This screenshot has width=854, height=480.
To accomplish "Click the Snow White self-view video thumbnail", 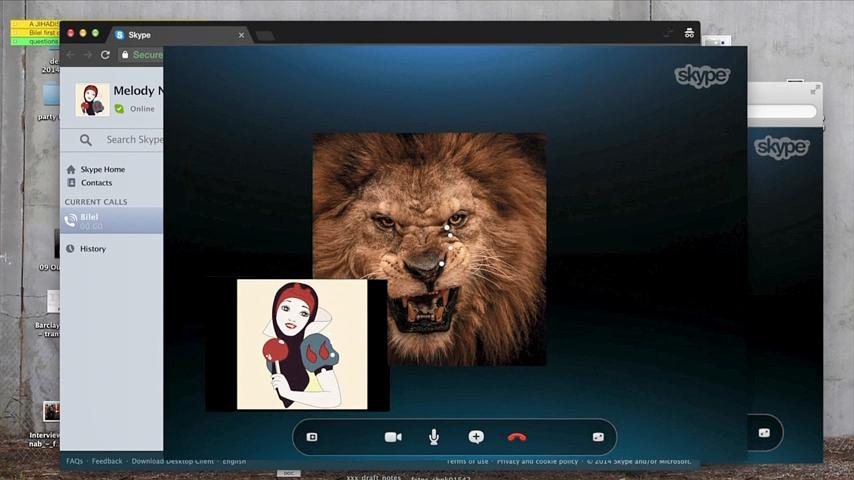I will point(301,345).
